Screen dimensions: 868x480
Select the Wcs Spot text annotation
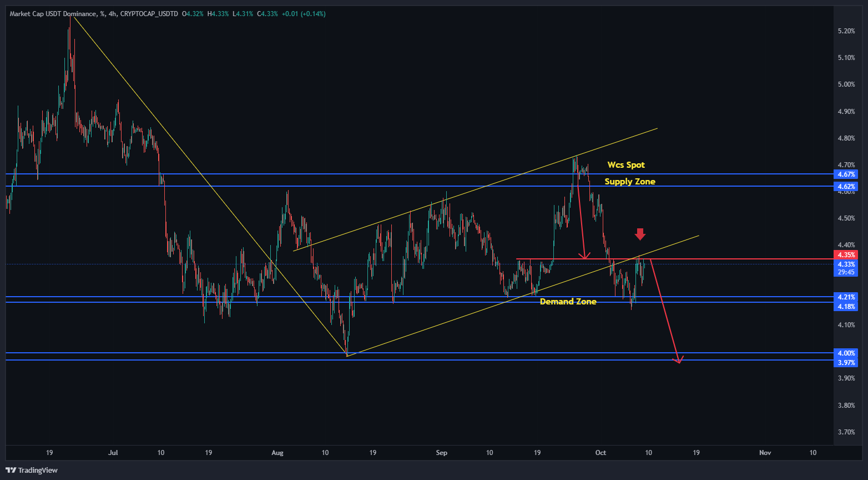(x=626, y=165)
